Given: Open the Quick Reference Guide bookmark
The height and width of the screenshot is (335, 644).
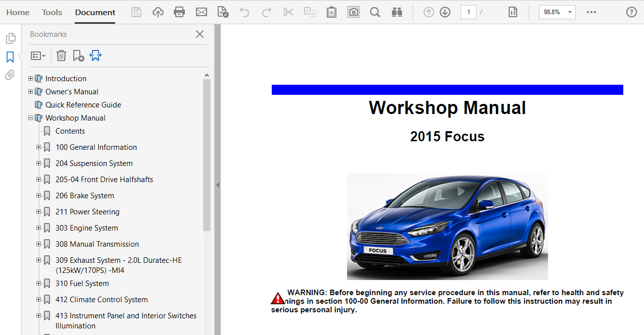Looking at the screenshot, I should tap(83, 105).
